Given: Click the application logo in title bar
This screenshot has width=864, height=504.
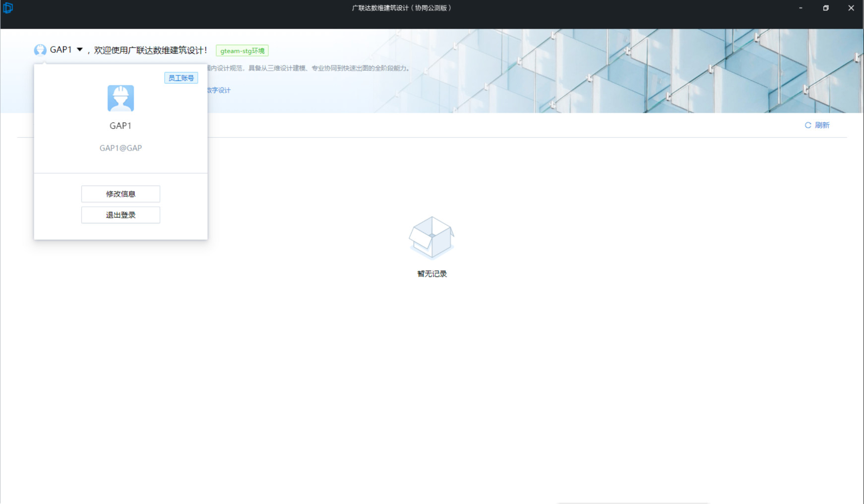Looking at the screenshot, I should (x=8, y=8).
